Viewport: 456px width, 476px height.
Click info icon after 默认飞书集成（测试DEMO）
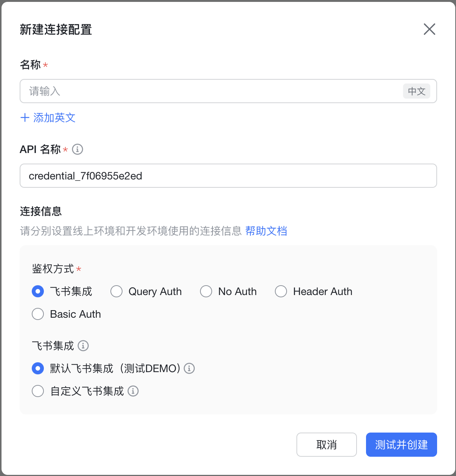point(189,368)
